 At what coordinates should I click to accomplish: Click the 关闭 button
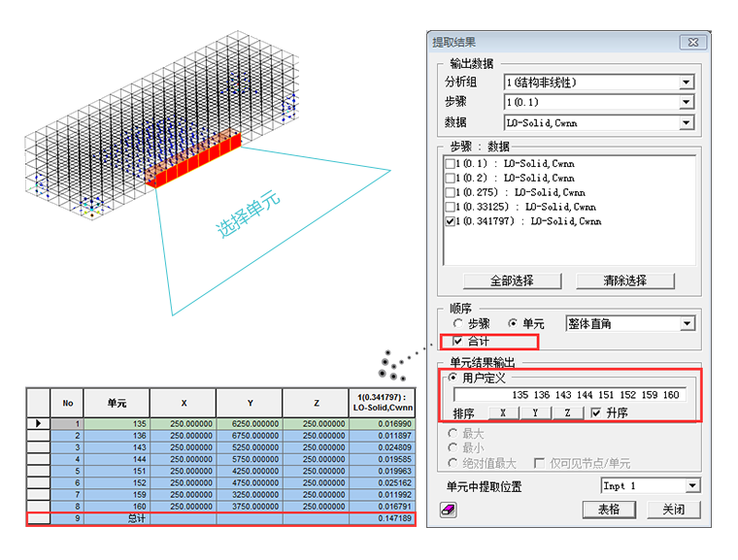click(x=674, y=510)
